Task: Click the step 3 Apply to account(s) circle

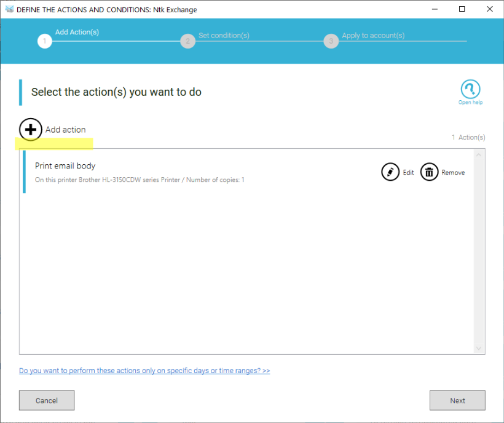Action: (331, 41)
